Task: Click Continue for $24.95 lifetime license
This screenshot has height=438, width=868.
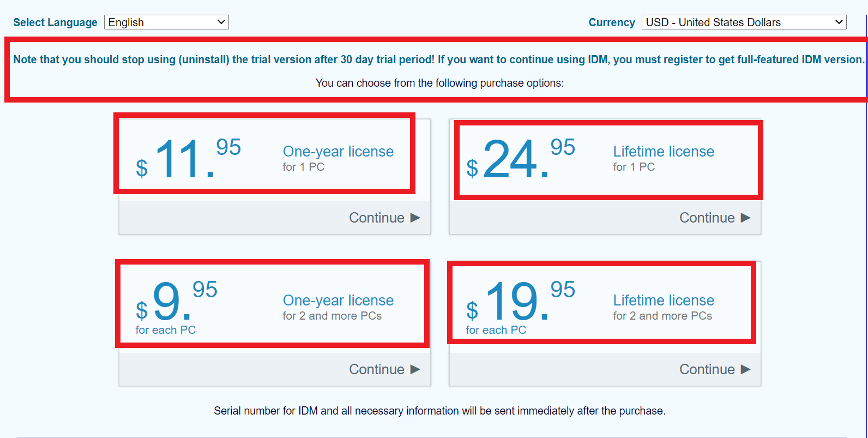Action: (x=715, y=218)
